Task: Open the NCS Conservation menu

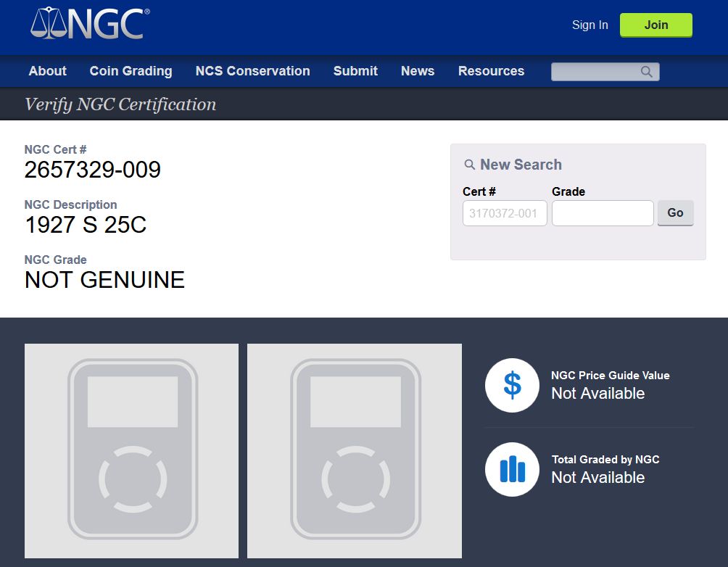Action: coord(252,71)
